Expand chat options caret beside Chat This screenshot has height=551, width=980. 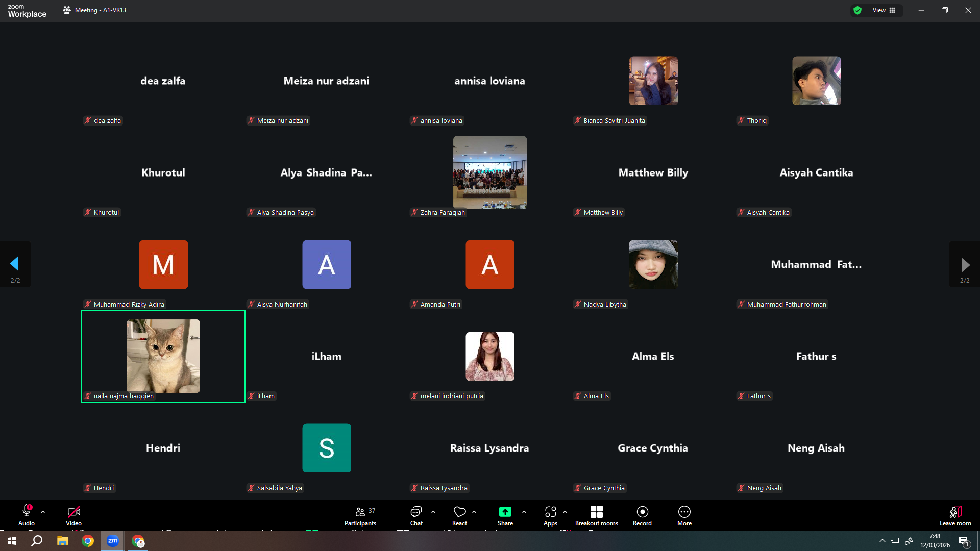[433, 512]
